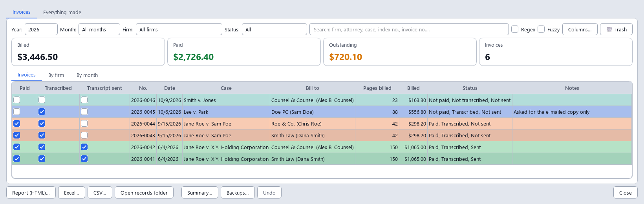644x204 pixels.
Task: Uncheck Transcript sent for invoice 2026-0042
Action: point(84,147)
